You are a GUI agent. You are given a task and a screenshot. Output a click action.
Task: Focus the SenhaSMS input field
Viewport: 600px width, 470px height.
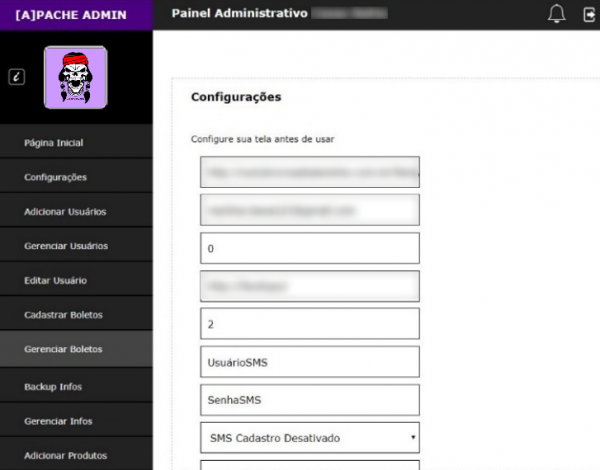pyautogui.click(x=309, y=400)
